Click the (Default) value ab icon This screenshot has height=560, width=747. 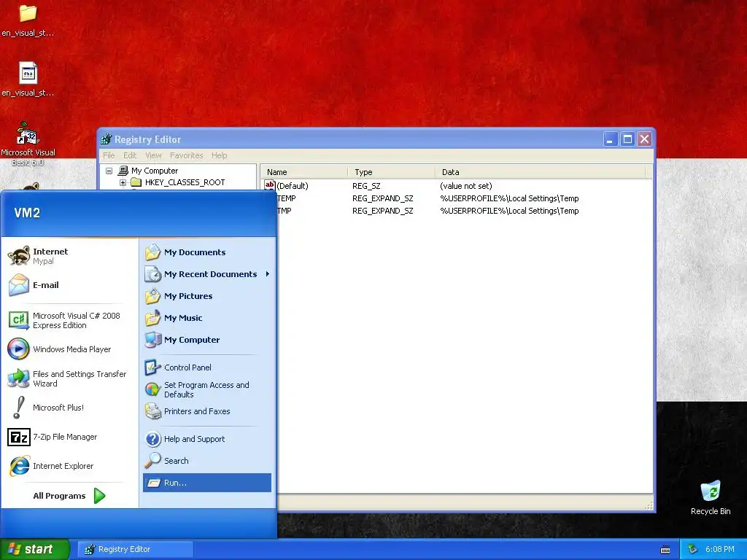tap(270, 186)
